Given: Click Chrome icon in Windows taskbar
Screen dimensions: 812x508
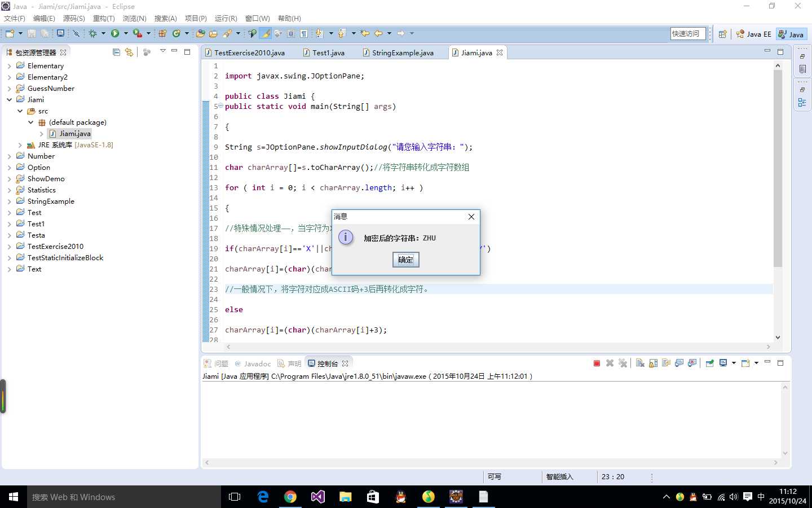Looking at the screenshot, I should tap(290, 497).
